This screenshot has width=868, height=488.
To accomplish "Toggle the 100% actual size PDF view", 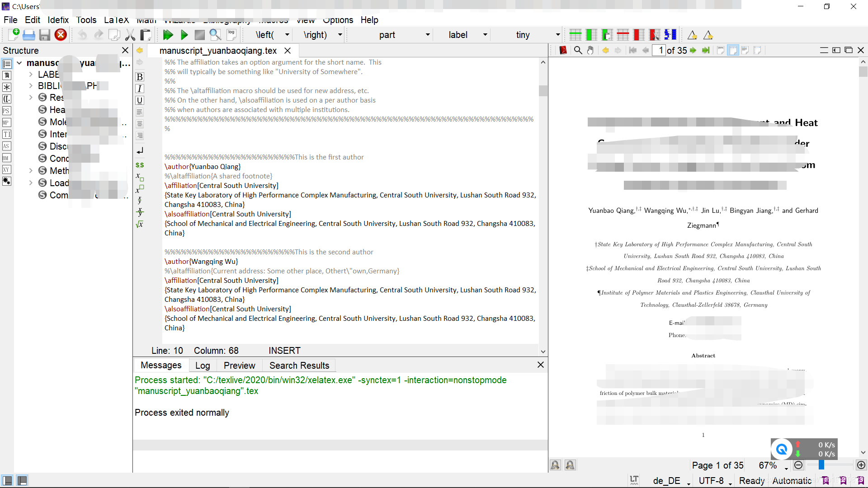I will 721,50.
